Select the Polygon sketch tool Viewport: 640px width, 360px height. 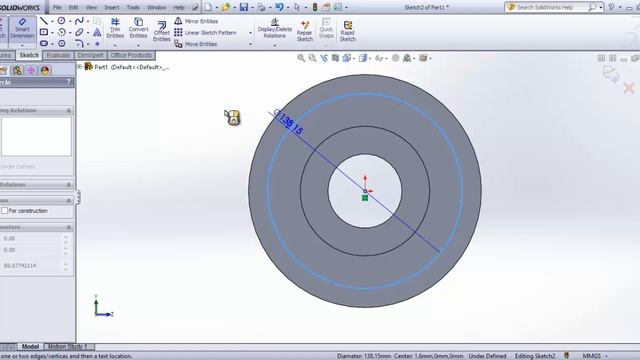point(61,43)
